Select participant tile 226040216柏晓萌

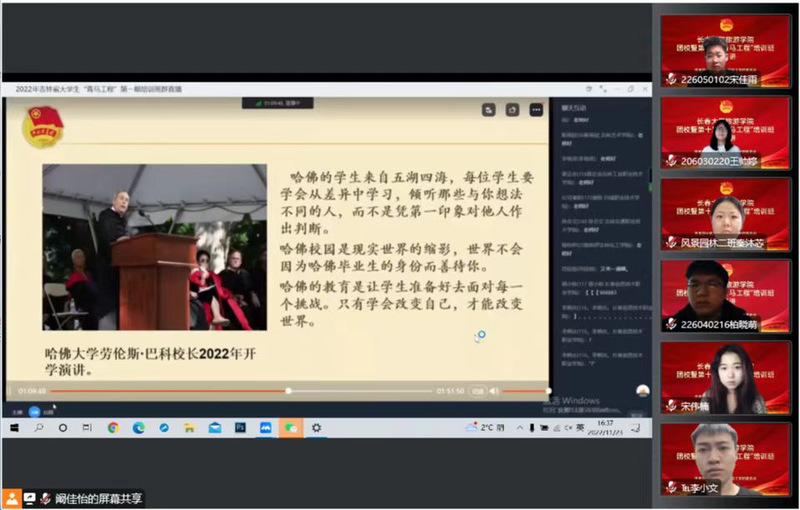725,296
